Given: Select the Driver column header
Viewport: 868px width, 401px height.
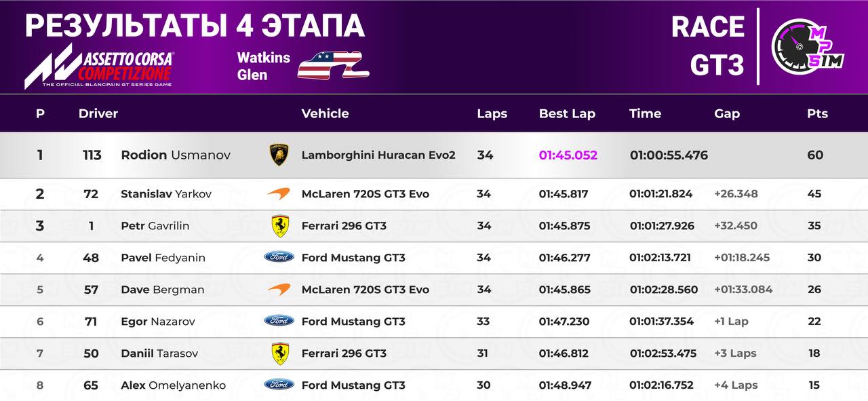Looking at the screenshot, I should pos(98,114).
